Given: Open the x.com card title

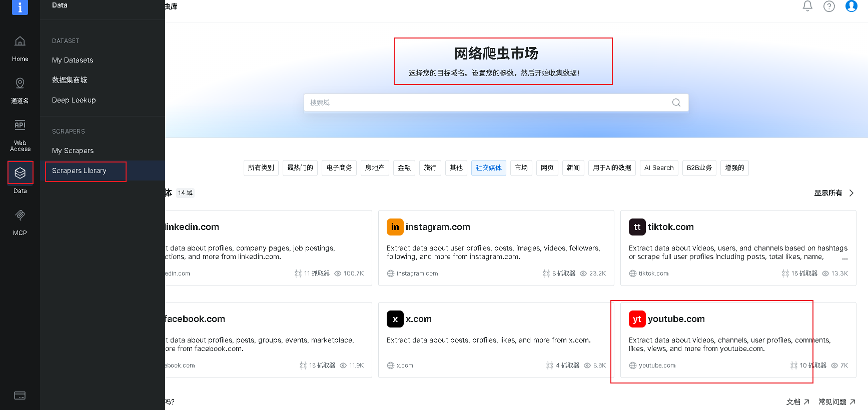Looking at the screenshot, I should pos(419,319).
